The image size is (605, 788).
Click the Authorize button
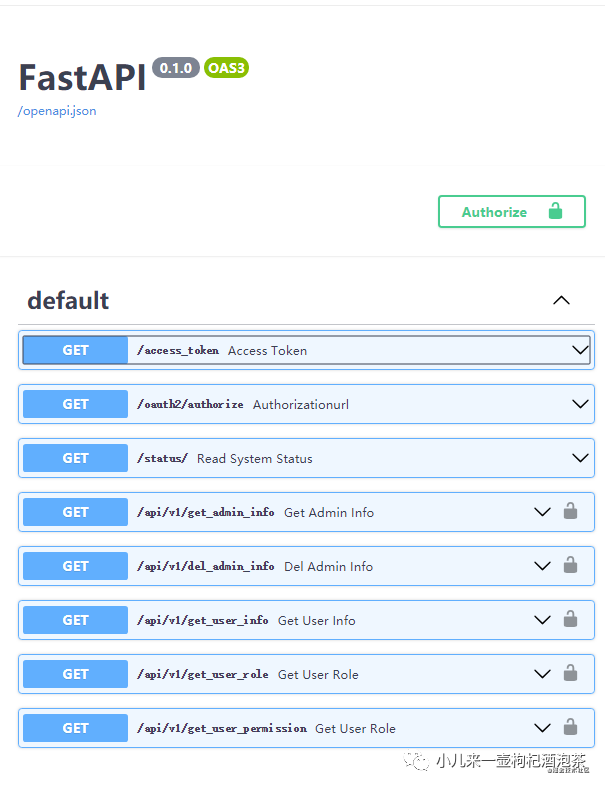tap(511, 212)
